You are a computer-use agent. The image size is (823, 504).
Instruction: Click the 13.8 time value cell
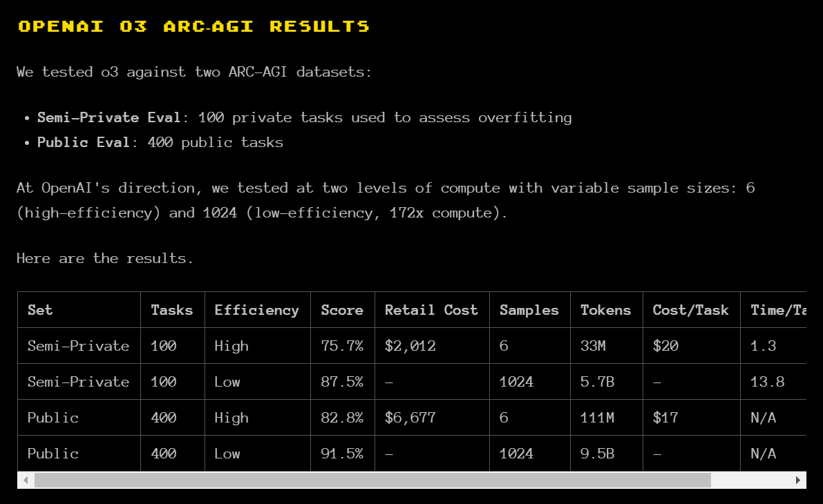click(773, 382)
